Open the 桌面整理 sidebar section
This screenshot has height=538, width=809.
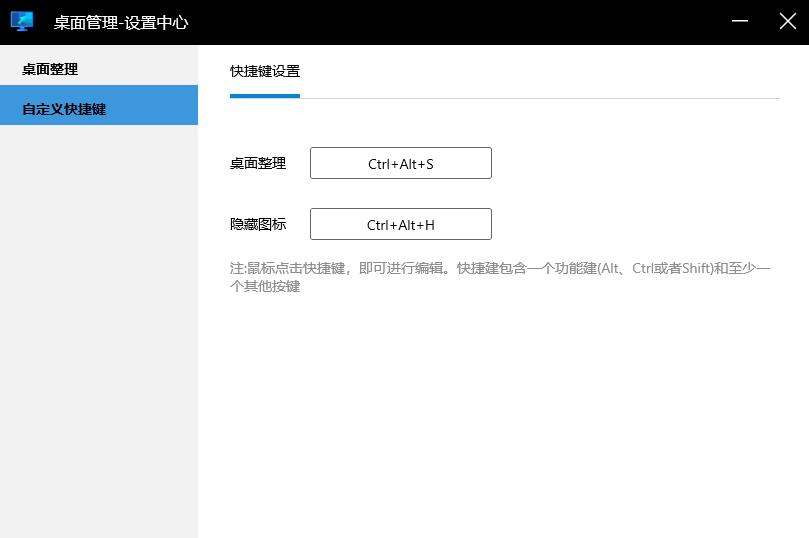point(99,66)
